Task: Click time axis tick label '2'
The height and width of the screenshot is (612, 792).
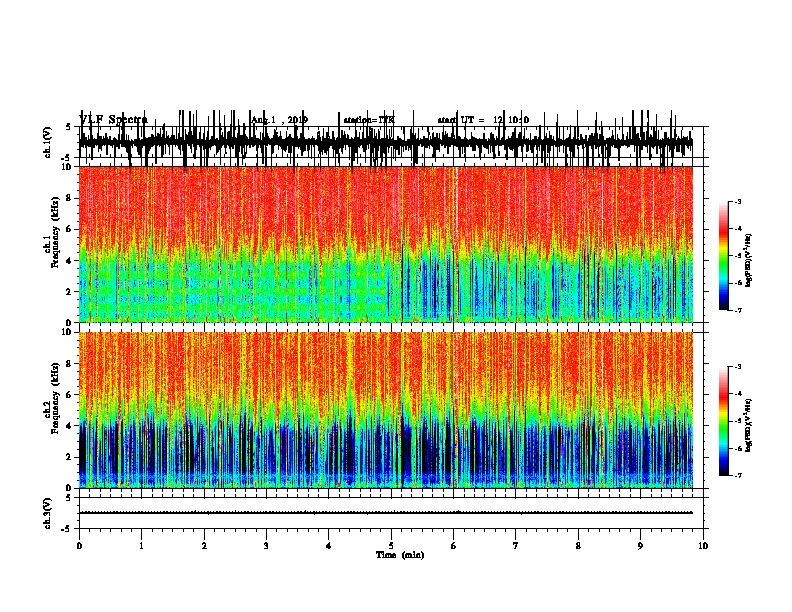Action: pyautogui.click(x=204, y=546)
